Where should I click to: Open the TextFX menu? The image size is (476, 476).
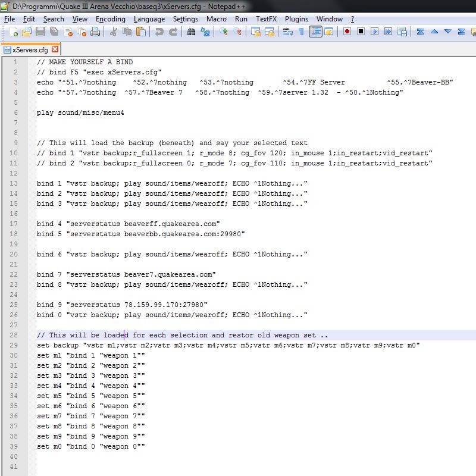tap(266, 19)
